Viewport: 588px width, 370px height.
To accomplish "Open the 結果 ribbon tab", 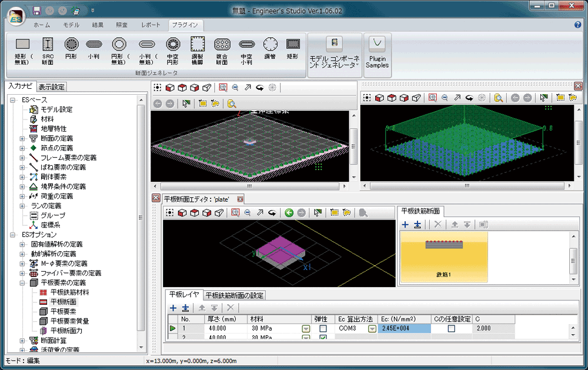I will pyautogui.click(x=98, y=25).
